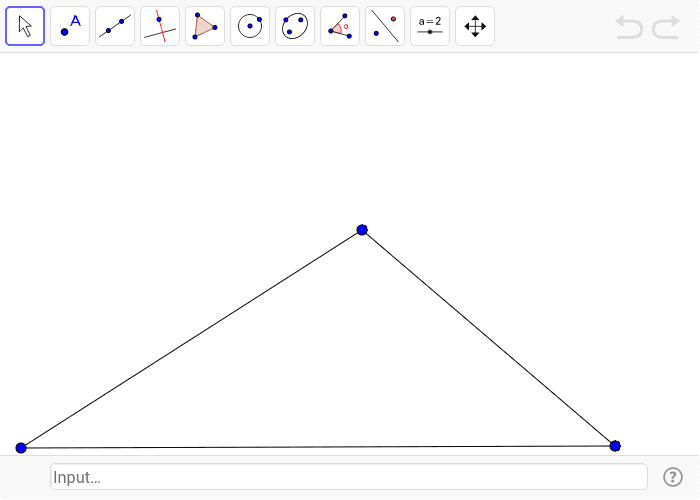Pick the Reflect about Line tool
The width and height of the screenshot is (700, 500).
point(385,26)
